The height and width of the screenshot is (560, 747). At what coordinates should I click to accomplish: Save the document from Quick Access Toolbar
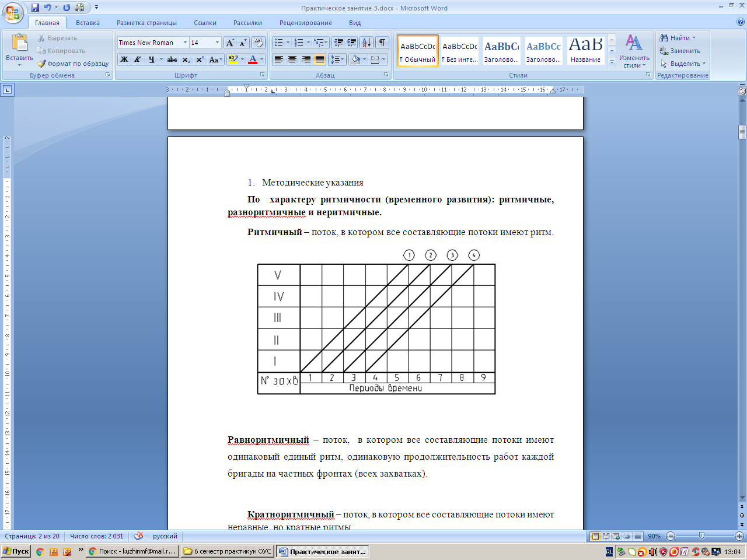tap(35, 8)
